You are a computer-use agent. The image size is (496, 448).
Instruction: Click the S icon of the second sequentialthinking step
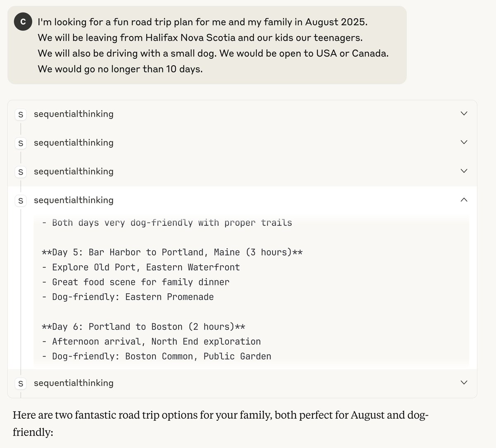[21, 143]
